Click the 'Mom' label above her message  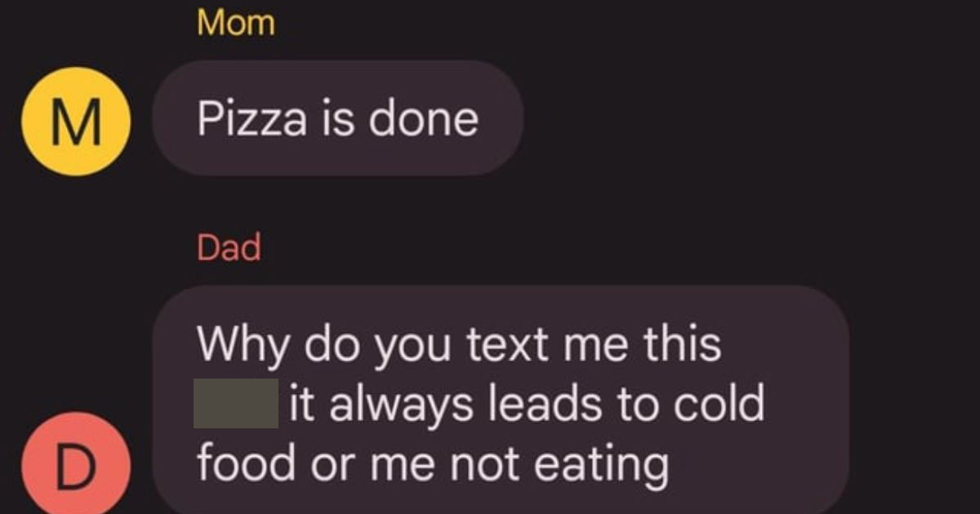(x=236, y=22)
